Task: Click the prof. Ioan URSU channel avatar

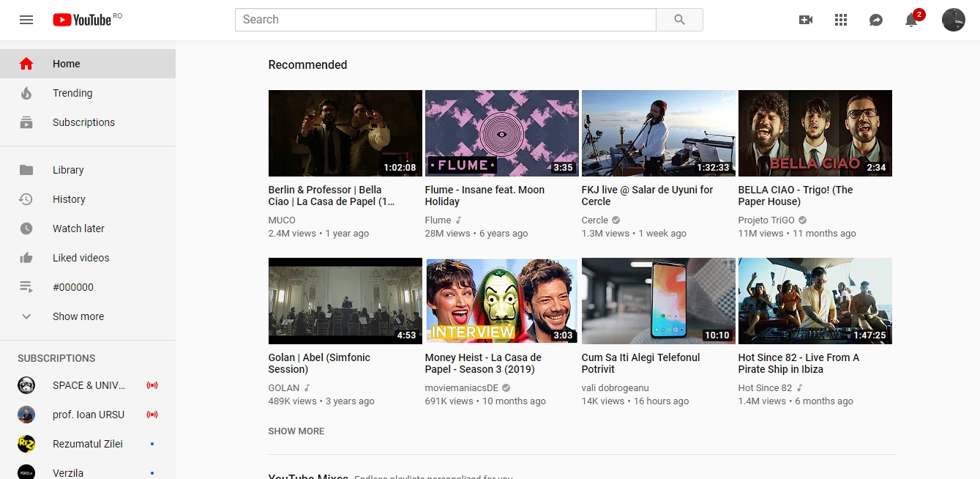Action: pyautogui.click(x=26, y=415)
